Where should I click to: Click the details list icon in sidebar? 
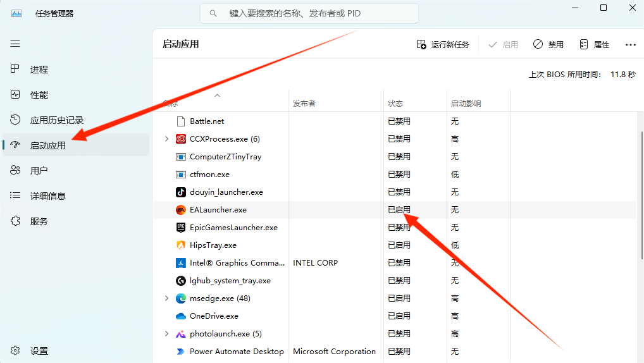(x=15, y=195)
